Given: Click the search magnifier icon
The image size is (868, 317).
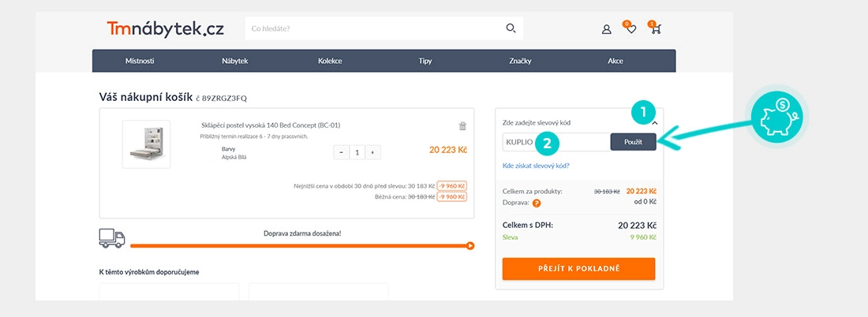Looking at the screenshot, I should 511,28.
